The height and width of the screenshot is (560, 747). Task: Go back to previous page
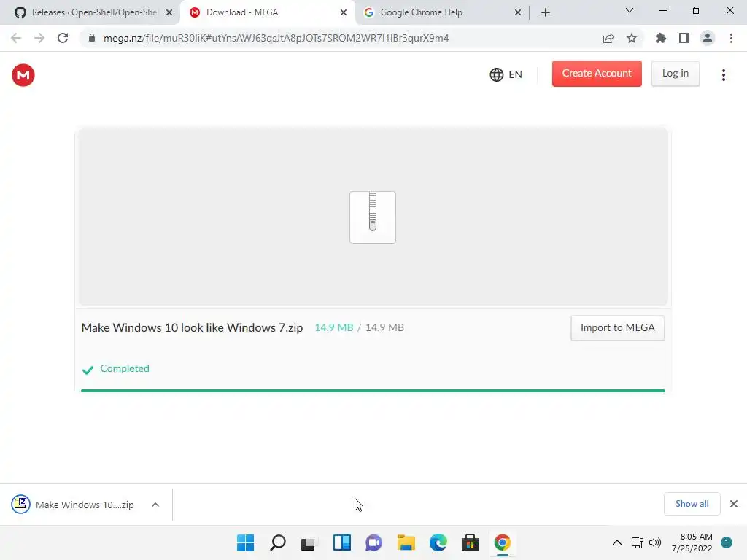coord(16,38)
